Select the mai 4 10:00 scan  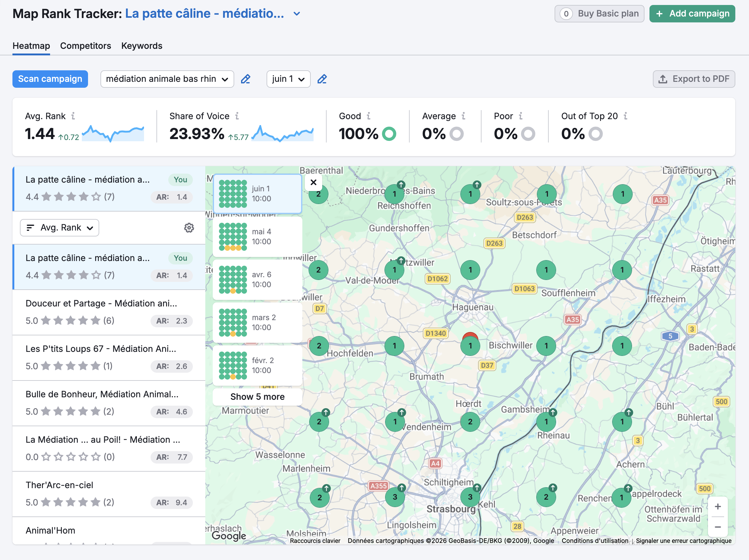point(257,236)
